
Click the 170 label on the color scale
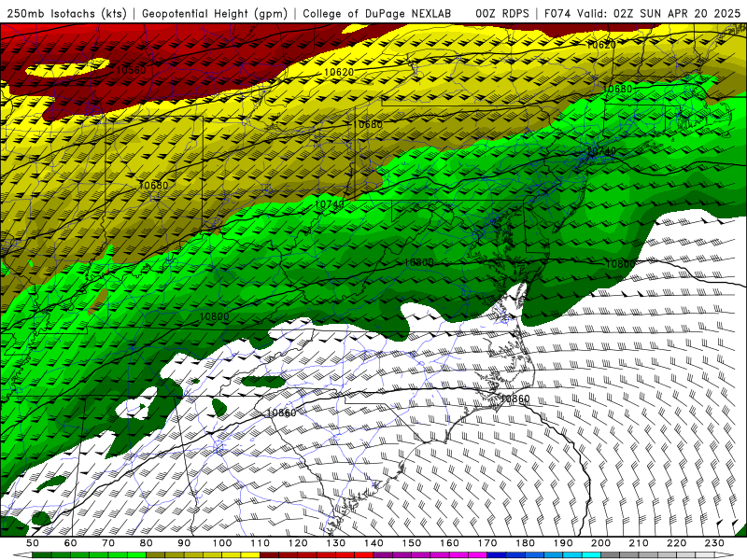[487, 543]
